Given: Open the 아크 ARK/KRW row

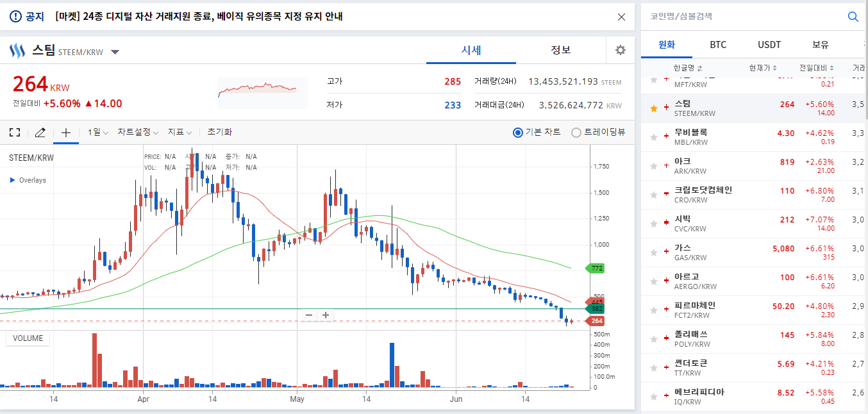Looking at the screenshot, I should tap(755, 166).
